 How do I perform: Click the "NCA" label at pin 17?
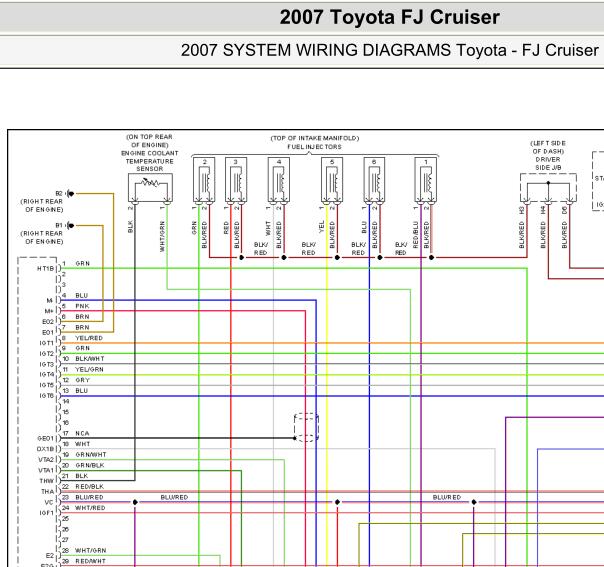pyautogui.click(x=82, y=433)
